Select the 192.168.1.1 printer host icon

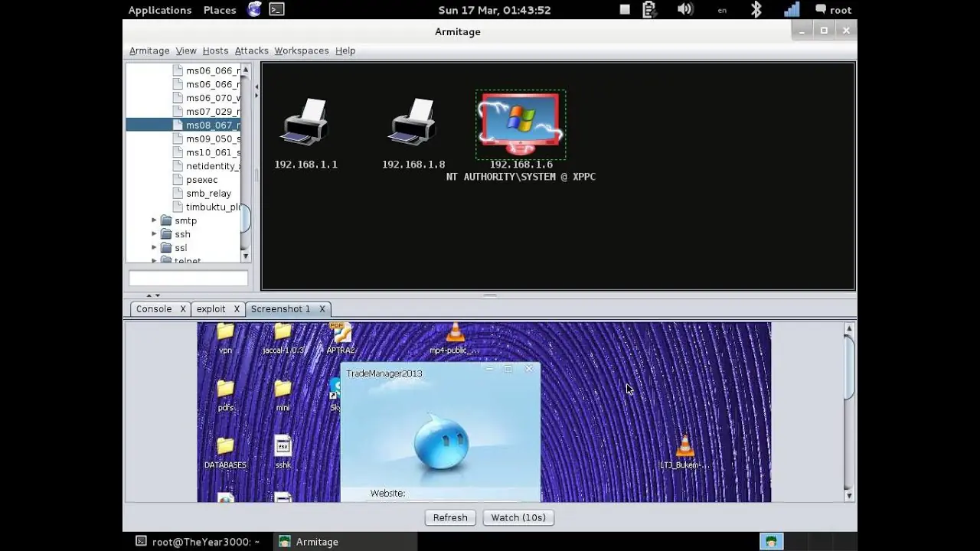(x=305, y=122)
